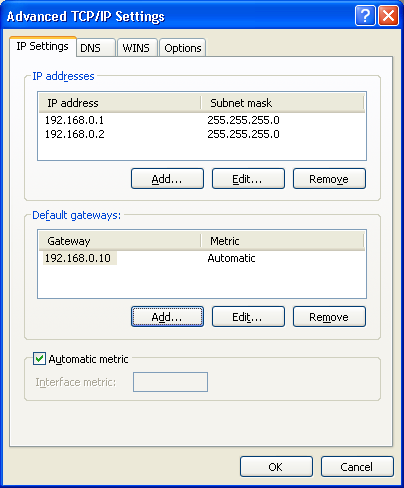Uncheck the Automatic metric checkbox
This screenshot has height=488, width=404.
click(39, 359)
